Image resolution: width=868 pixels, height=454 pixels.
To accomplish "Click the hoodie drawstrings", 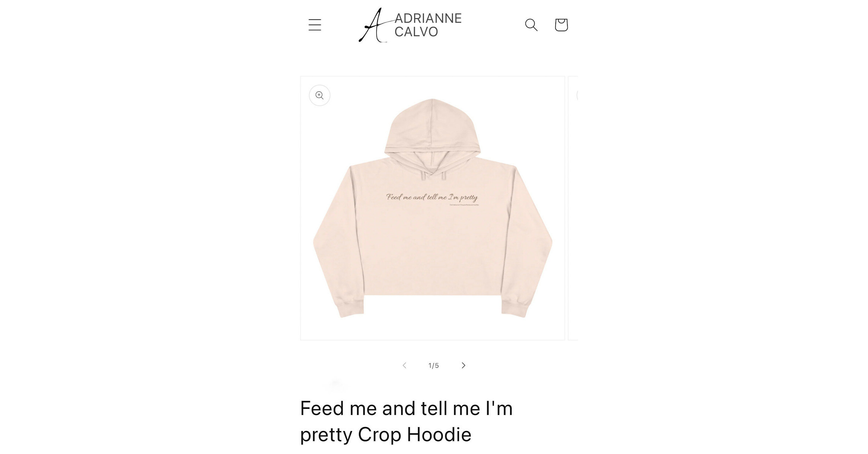I will click(x=434, y=176).
